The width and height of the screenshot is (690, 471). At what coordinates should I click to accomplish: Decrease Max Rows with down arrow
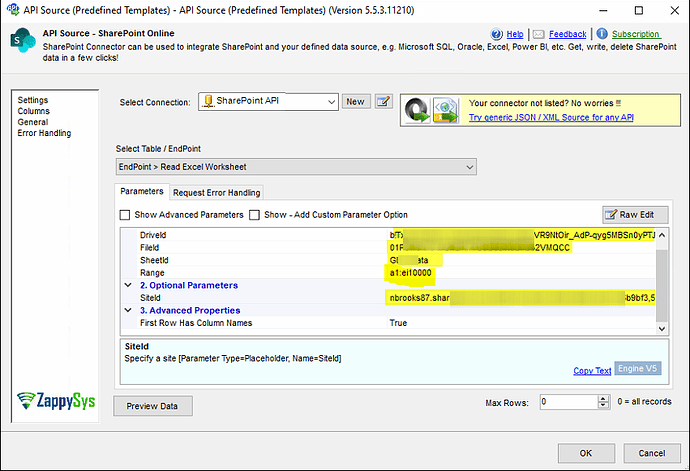click(x=603, y=405)
